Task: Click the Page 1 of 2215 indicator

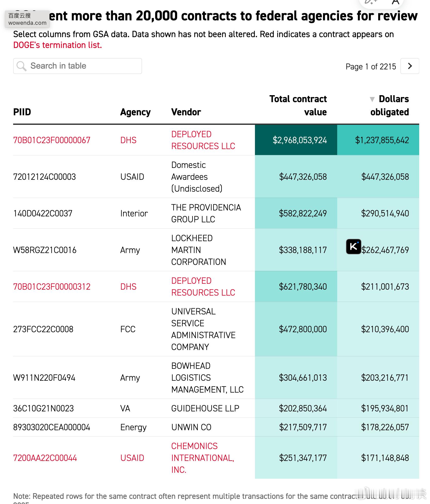Action: (x=370, y=67)
